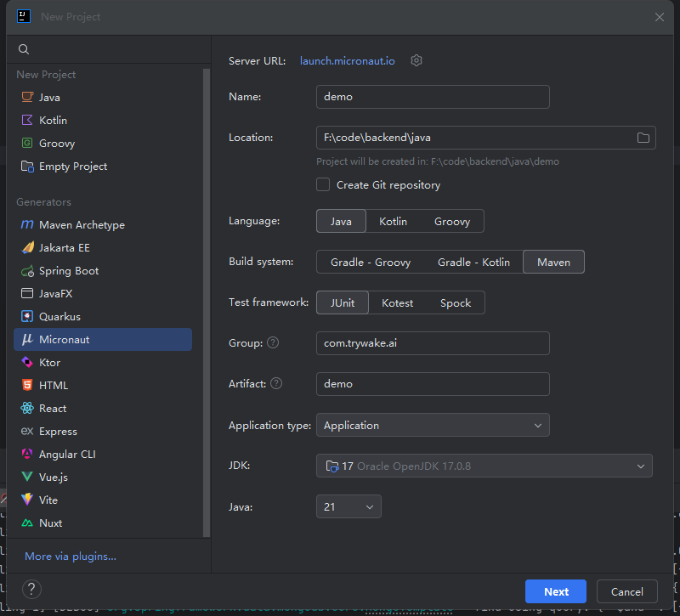Click the HTML5 shield icon
Image resolution: width=680 pixels, height=616 pixels.
[27, 385]
